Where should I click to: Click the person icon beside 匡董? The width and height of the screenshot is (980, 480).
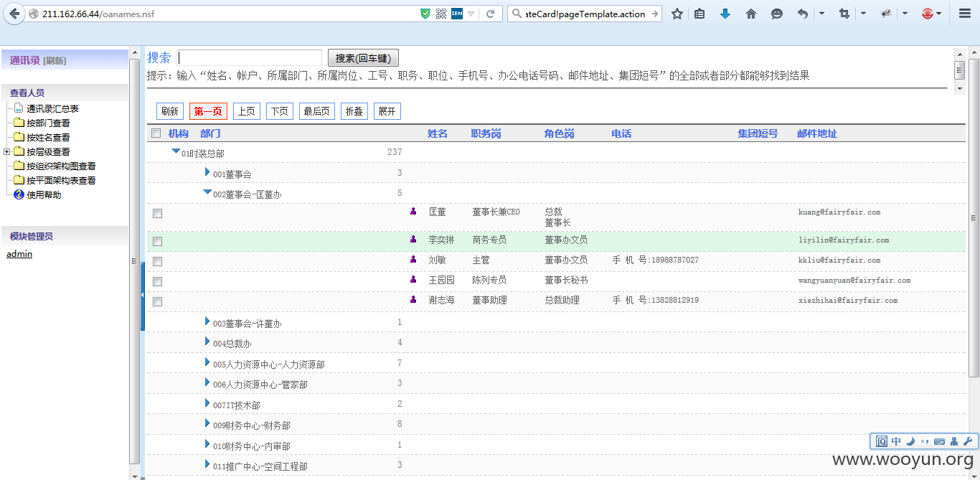(x=413, y=211)
